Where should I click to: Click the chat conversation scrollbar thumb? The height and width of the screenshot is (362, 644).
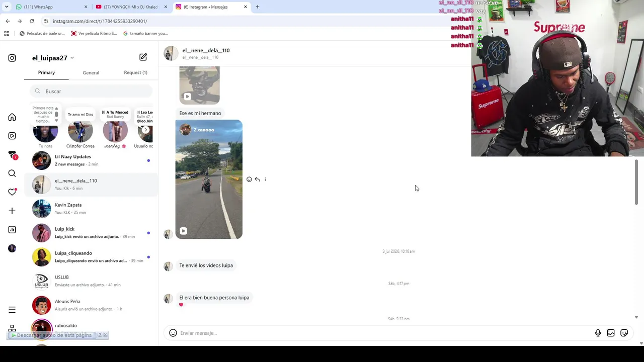tap(636, 182)
